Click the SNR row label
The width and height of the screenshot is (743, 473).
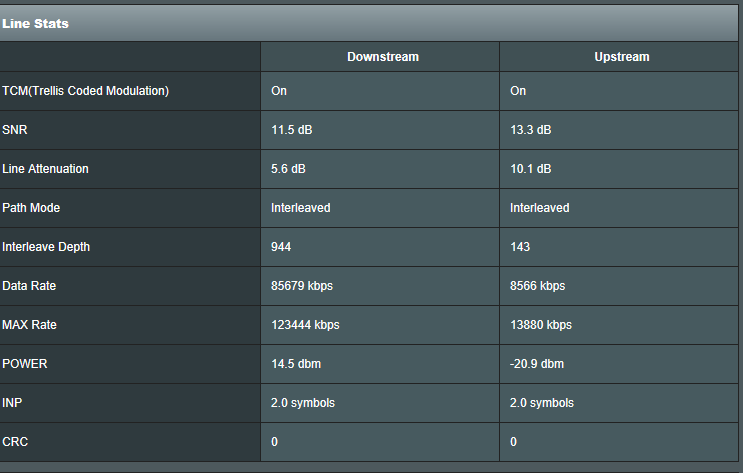coord(16,130)
